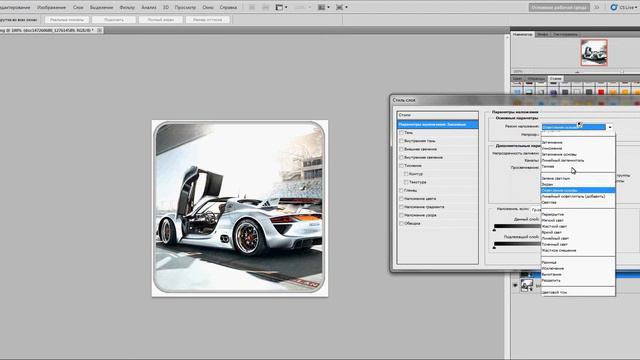Choose Мягкий свет blend mode
Screen dimensions: 640x360
578,220
